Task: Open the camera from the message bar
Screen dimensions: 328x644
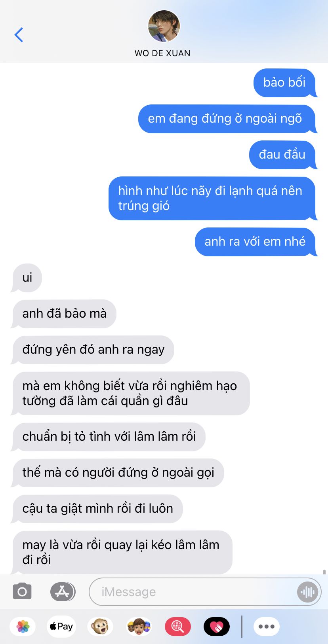Action: pos(22,592)
